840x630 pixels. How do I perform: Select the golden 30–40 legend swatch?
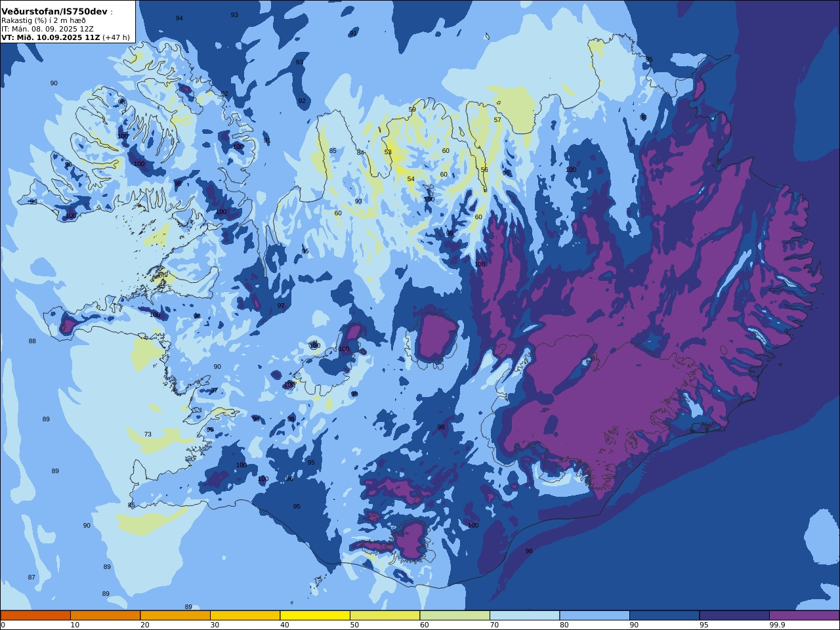[x=245, y=616]
